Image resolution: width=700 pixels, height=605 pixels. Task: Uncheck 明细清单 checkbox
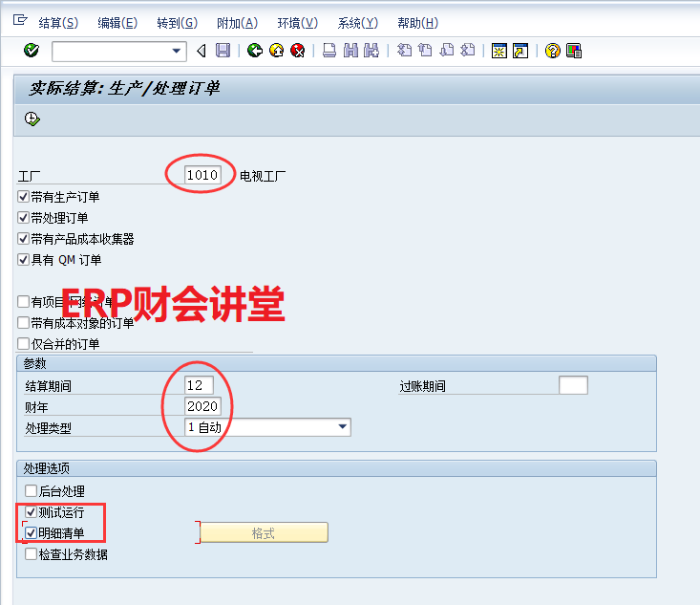31,533
